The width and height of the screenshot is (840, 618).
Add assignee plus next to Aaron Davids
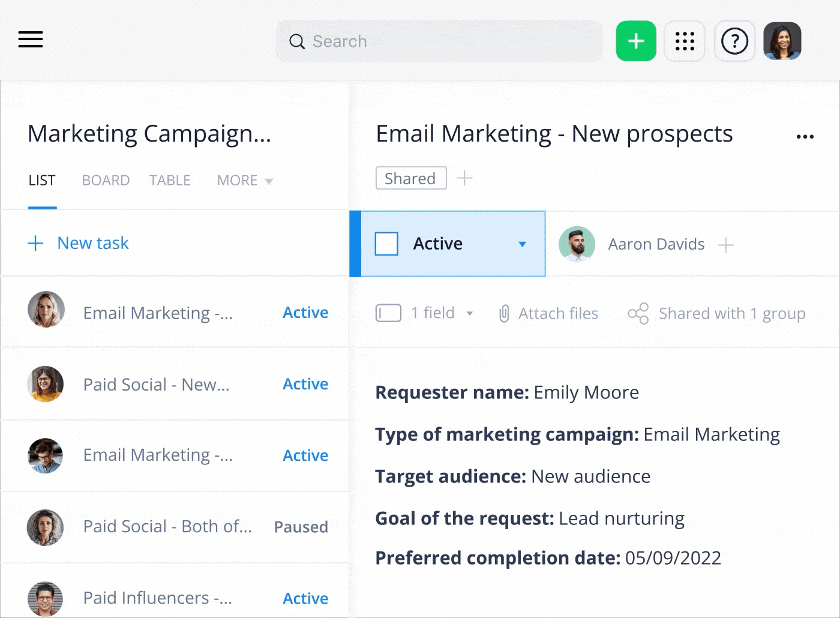point(725,245)
